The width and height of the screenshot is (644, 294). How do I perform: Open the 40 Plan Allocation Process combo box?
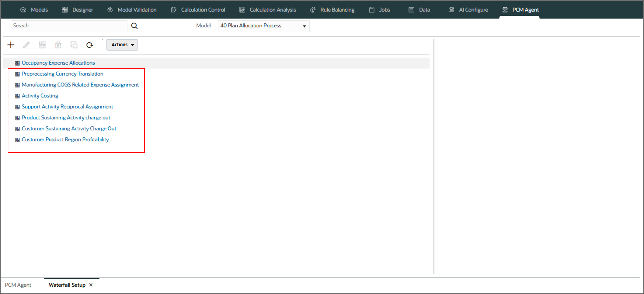(259, 26)
